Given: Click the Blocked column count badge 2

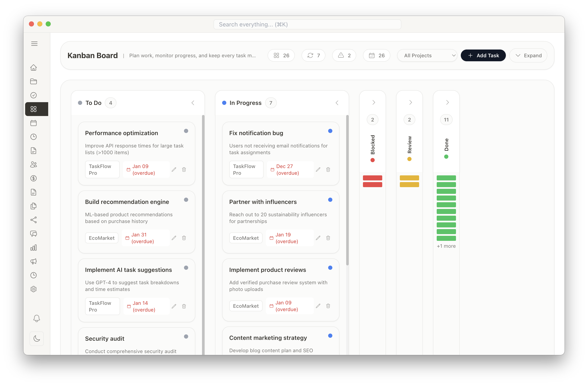Looking at the screenshot, I should pyautogui.click(x=373, y=120).
